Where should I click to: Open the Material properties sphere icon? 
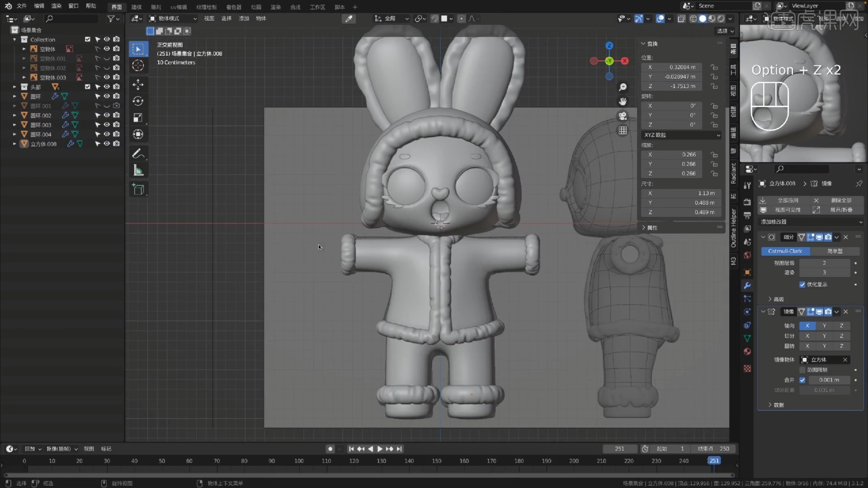click(747, 352)
